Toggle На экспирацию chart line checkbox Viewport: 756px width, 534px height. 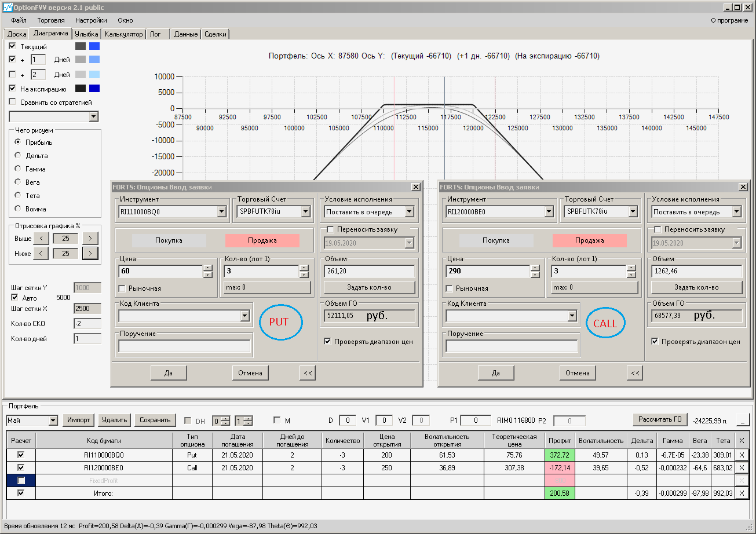point(13,89)
